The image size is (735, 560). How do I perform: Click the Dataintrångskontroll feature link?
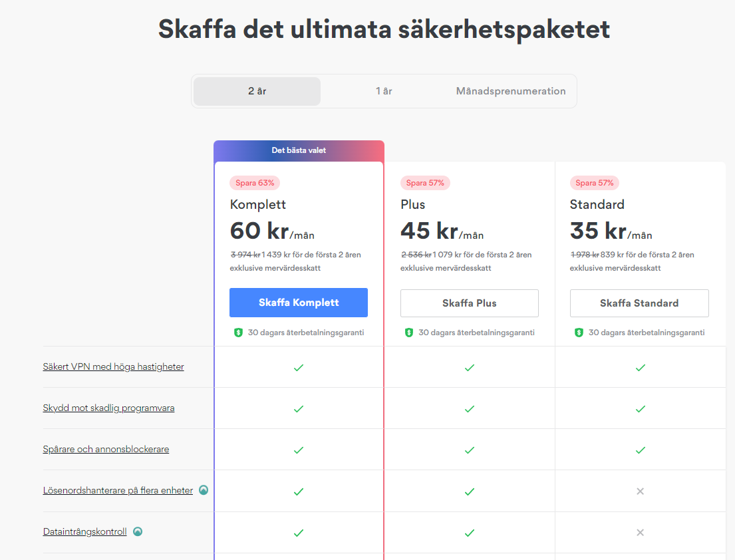coord(84,531)
